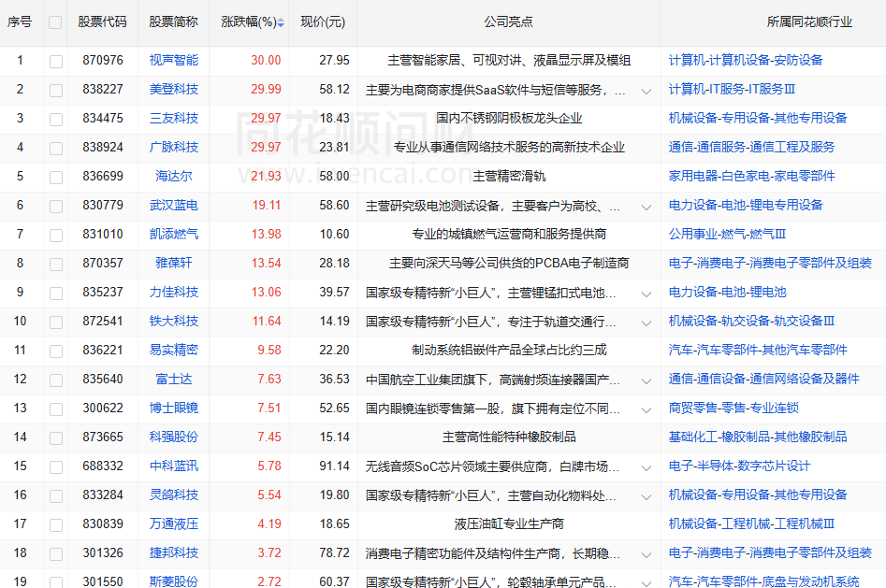Image resolution: width=886 pixels, height=588 pixels.
Task: Click the 电子-半导体-数字芯片设计 link
Action: point(740,466)
